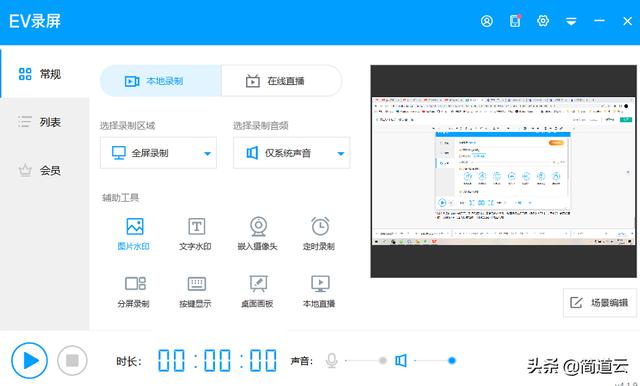Stop recording with the square button
The width and height of the screenshot is (640, 386).
click(x=72, y=361)
